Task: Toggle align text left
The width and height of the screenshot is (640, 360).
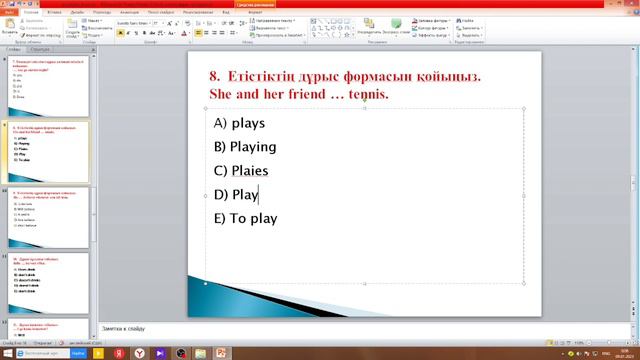Action: click(x=198, y=33)
